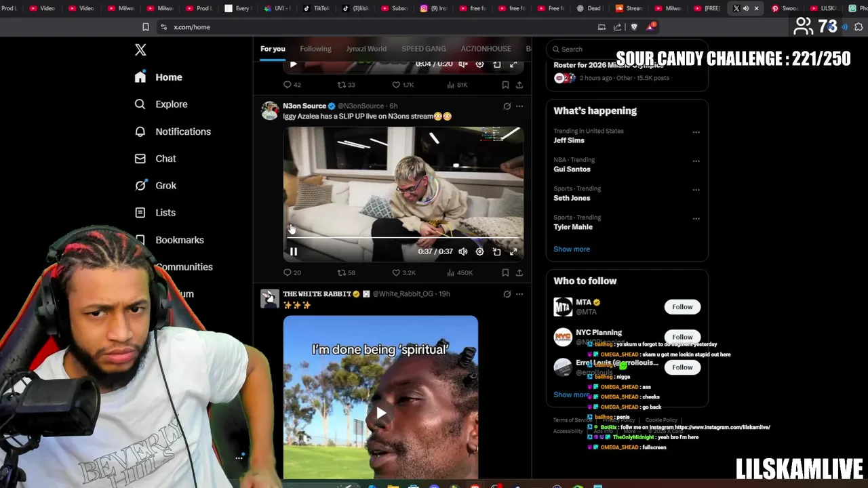This screenshot has height=488, width=868.
Task: Open more options for Tyler Mahle trend
Action: 696,219
